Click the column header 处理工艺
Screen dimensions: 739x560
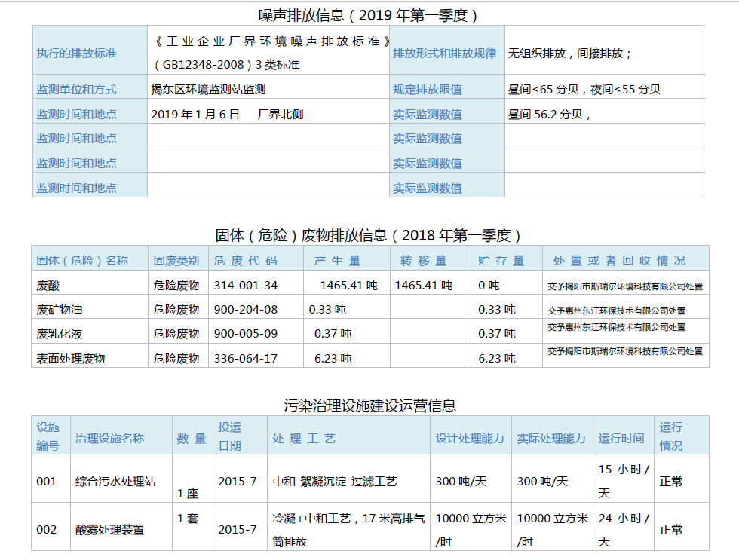pyautogui.click(x=304, y=439)
